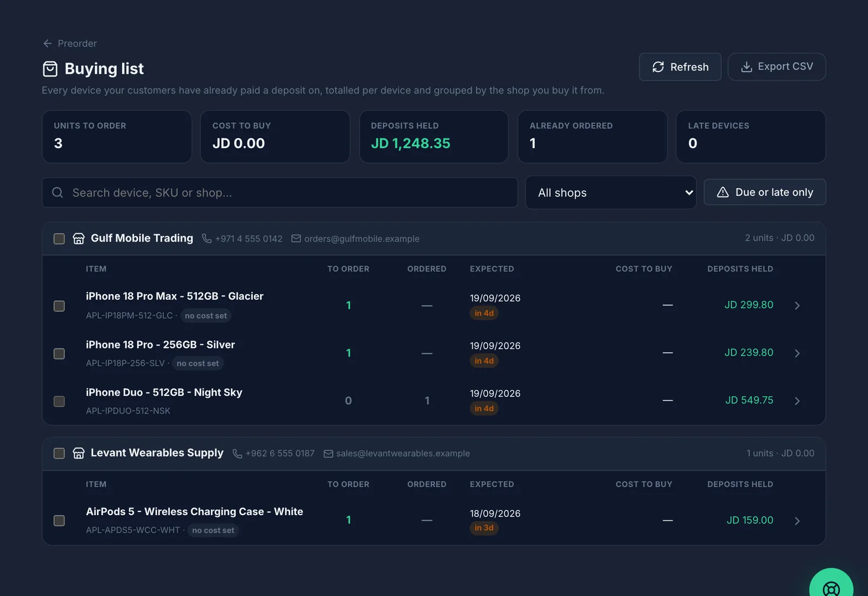Click the Gulf Mobile Trading shop icon
868x596 pixels.
tap(79, 239)
